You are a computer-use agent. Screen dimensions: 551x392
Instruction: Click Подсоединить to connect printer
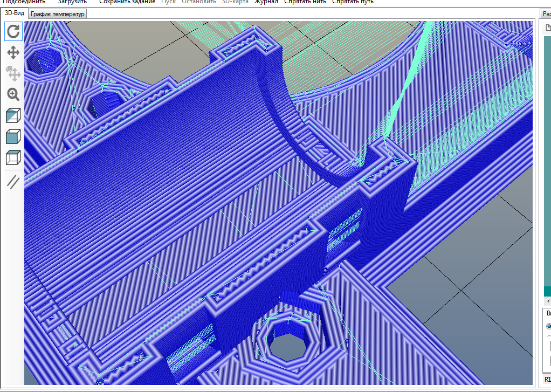25,2
